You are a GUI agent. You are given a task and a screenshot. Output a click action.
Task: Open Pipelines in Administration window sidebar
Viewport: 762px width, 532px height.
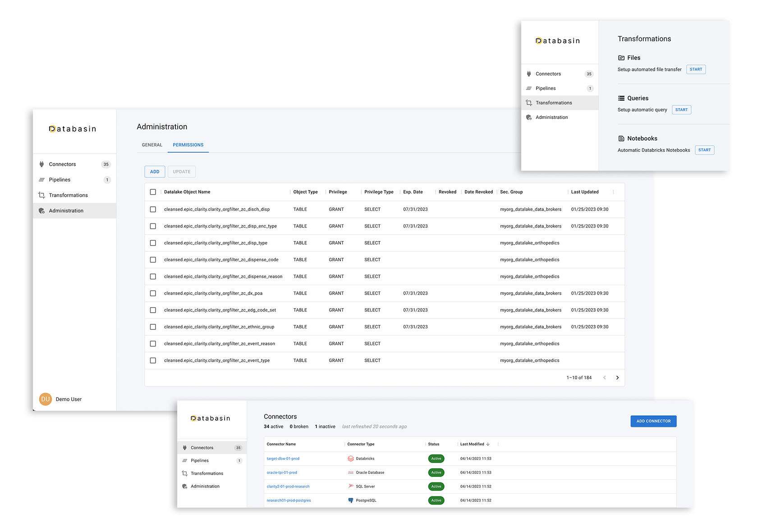[x=74, y=180]
